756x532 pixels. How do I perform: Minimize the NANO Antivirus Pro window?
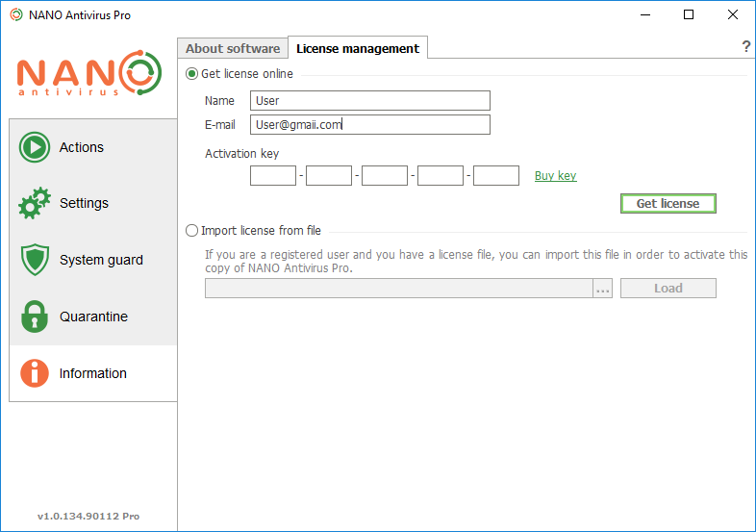[645, 15]
